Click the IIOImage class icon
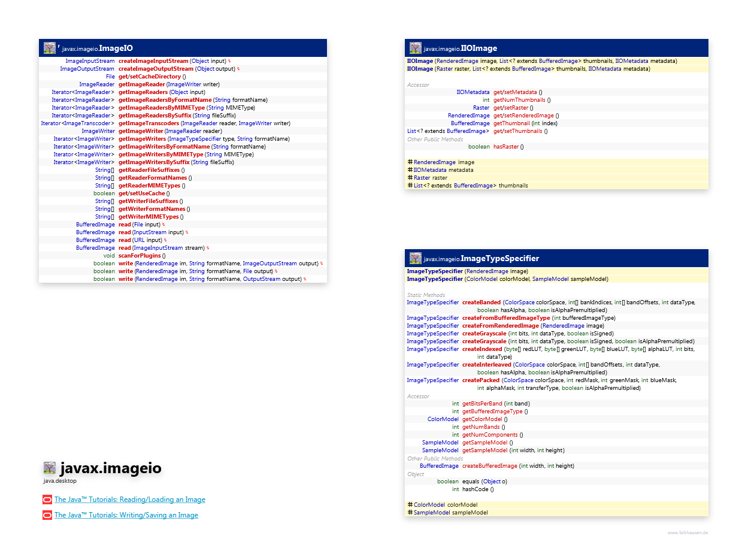742x560 pixels. pyautogui.click(x=415, y=48)
